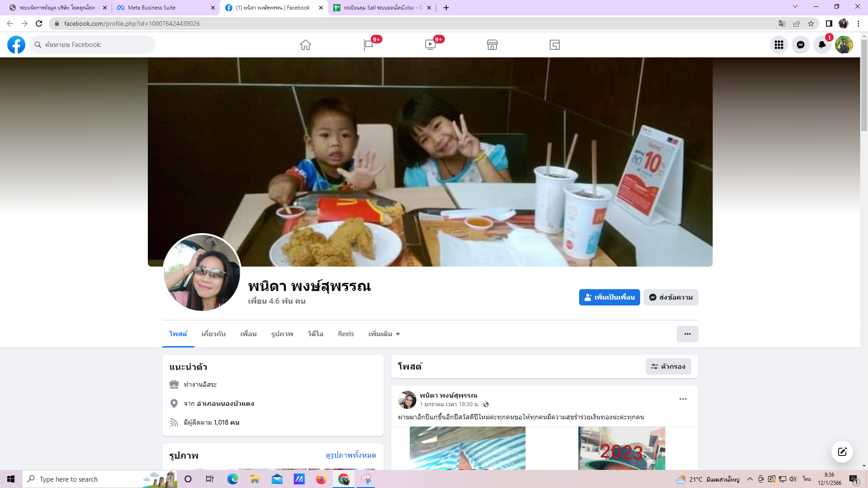The image size is (868, 488).
Task: Switch to the รูปภาพ tab
Action: pos(282,334)
